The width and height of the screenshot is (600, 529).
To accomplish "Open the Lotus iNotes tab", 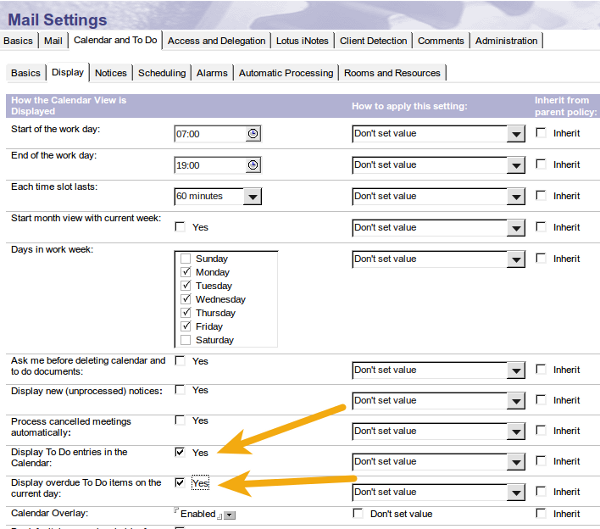I will (x=302, y=41).
